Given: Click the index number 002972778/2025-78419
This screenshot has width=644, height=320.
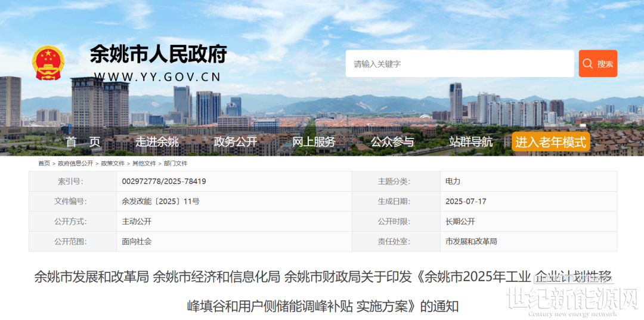Looking at the screenshot, I should [x=164, y=181].
